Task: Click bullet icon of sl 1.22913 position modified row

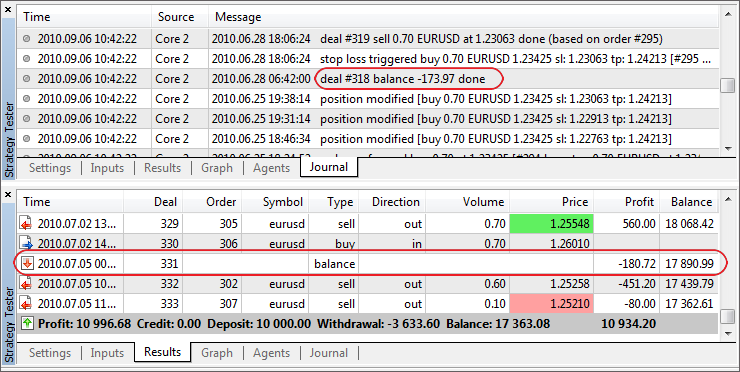Action: coord(26,118)
